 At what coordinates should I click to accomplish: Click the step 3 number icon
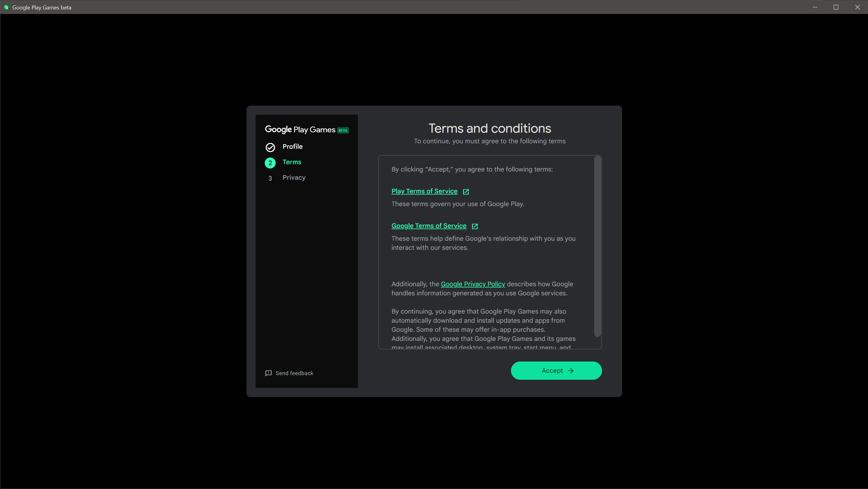pyautogui.click(x=270, y=178)
